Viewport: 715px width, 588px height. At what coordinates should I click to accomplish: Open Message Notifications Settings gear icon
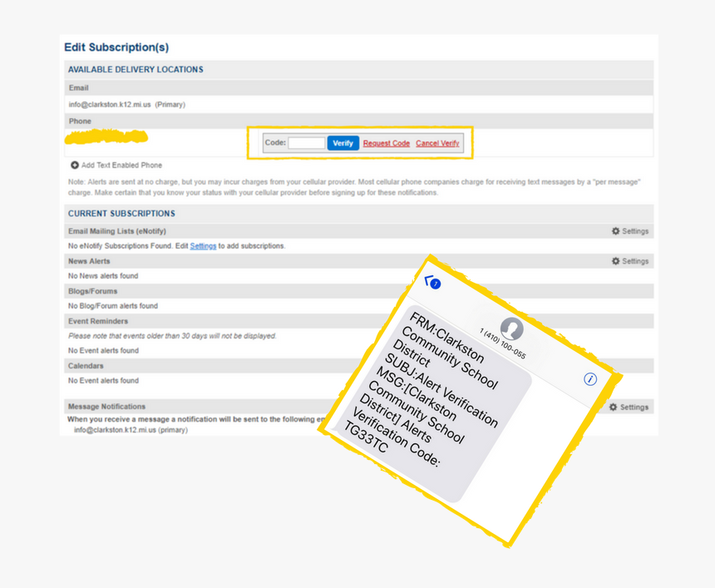(x=614, y=407)
